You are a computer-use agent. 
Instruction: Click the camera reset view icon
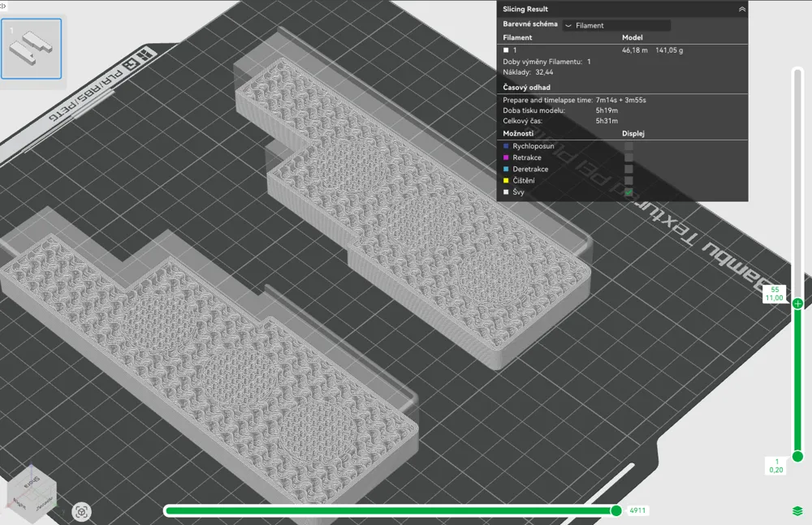coord(81,512)
